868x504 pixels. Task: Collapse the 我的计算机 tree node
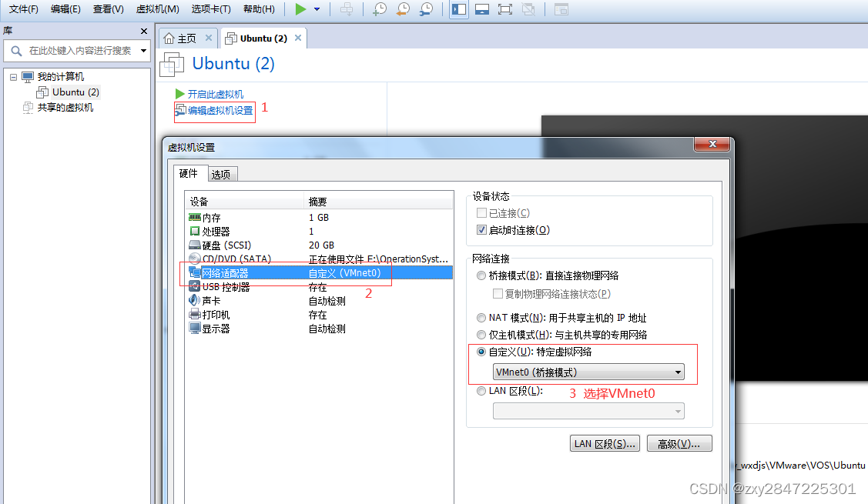coord(13,77)
